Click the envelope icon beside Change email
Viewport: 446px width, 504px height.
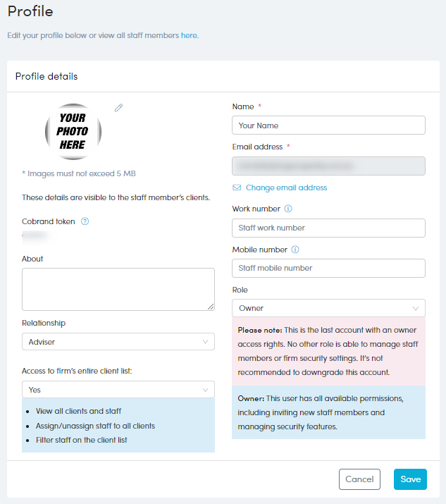point(237,188)
